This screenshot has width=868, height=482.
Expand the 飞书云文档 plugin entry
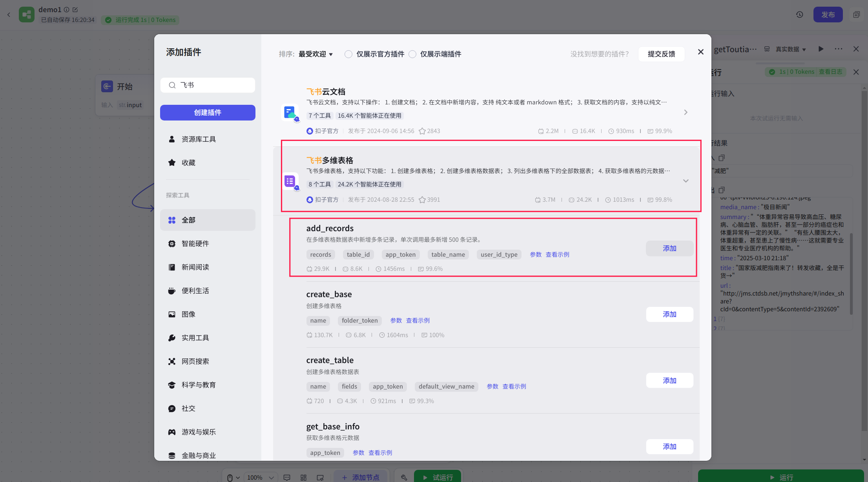click(686, 112)
